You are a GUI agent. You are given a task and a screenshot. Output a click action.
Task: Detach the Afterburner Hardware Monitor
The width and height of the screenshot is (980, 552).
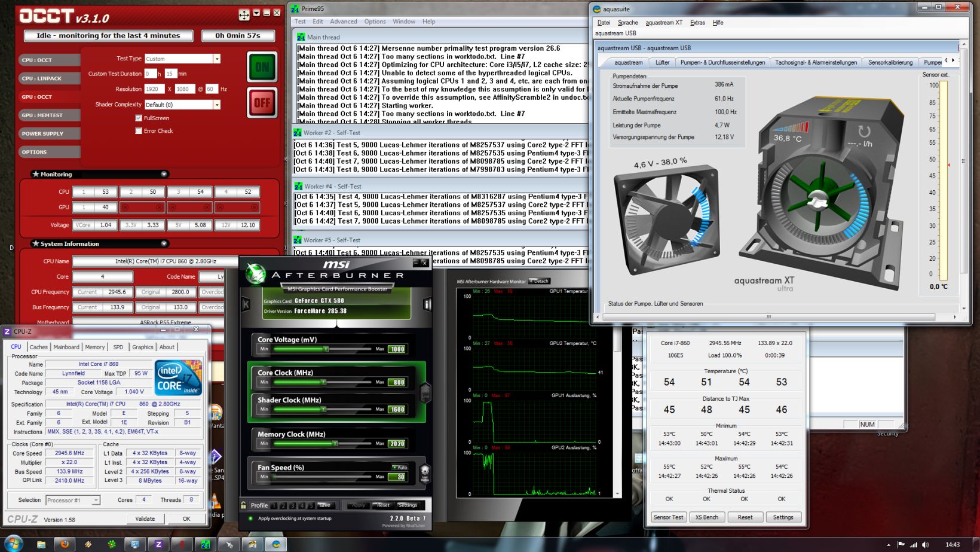tap(540, 281)
